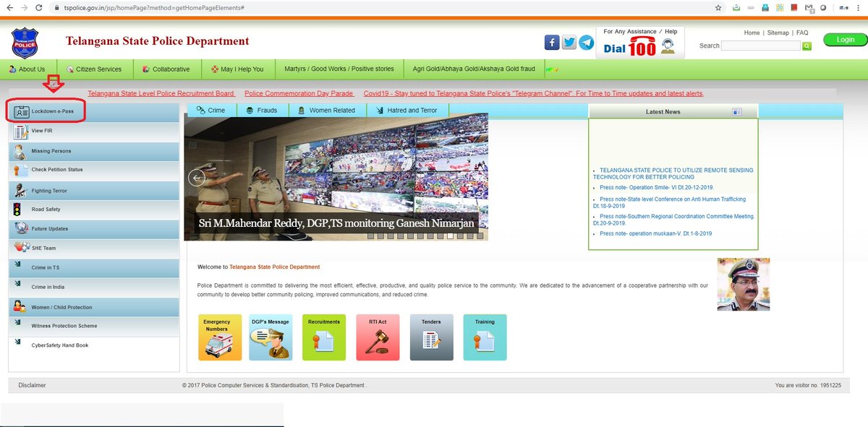Bookmark page with star icon

tap(718, 7)
